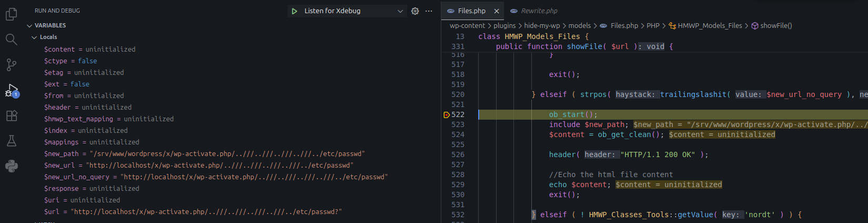Select the $new_path variable in Locals
This screenshot has height=223, width=868.
pos(61,154)
